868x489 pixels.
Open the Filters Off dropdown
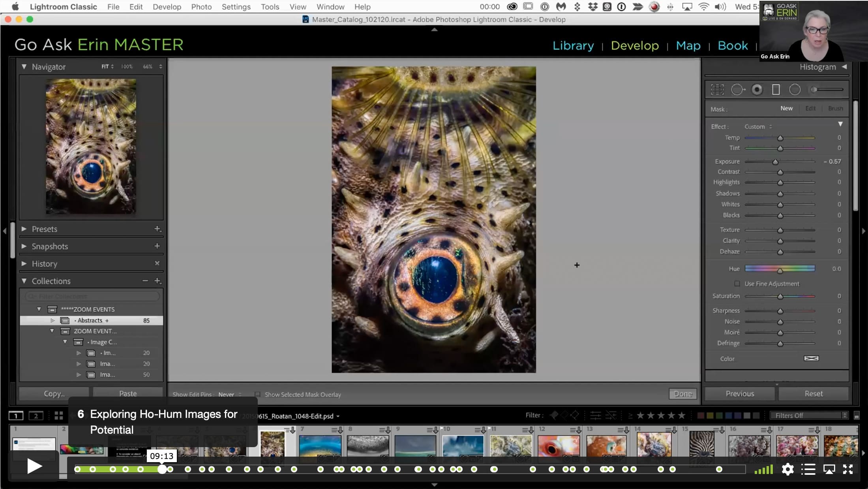[x=809, y=416]
